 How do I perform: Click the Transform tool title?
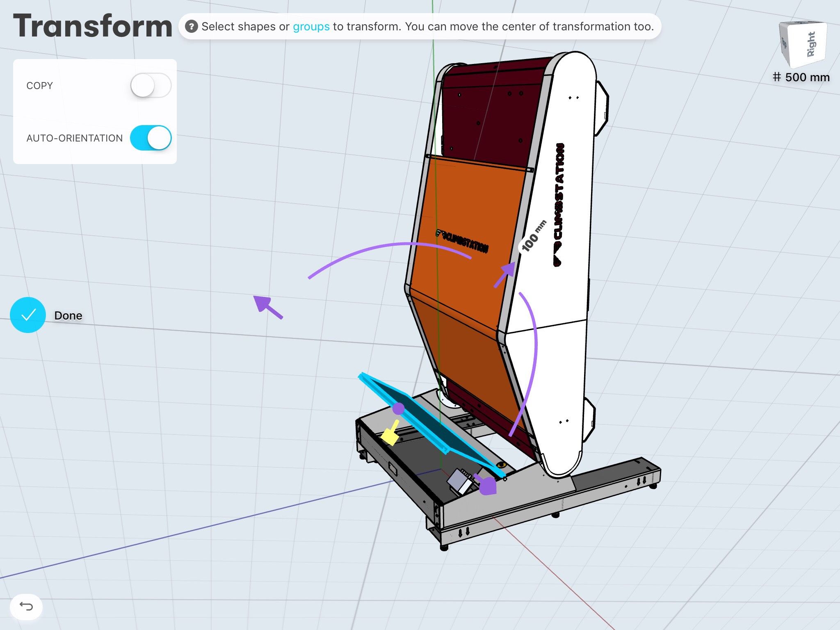93,26
